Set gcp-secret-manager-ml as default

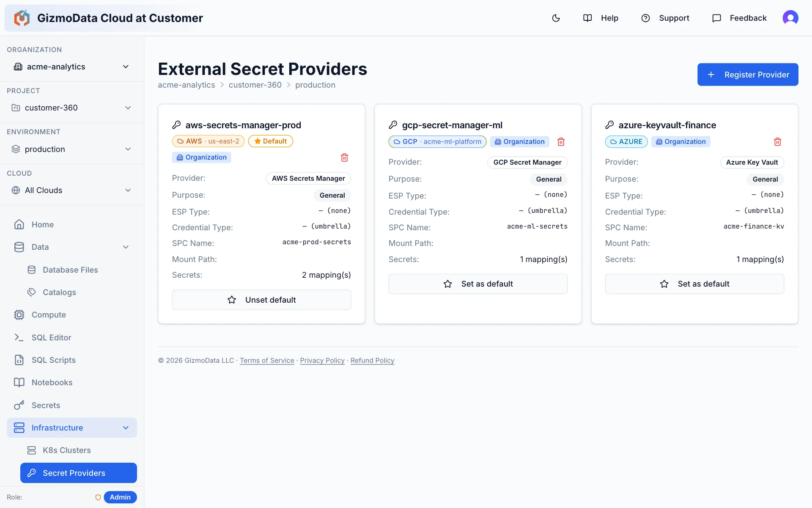[478, 284]
